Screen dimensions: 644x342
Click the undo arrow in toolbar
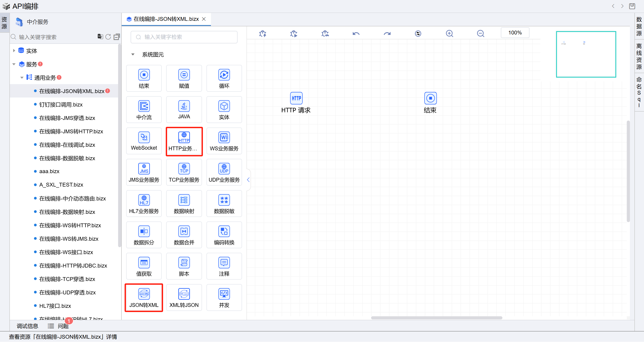pyautogui.click(x=356, y=33)
